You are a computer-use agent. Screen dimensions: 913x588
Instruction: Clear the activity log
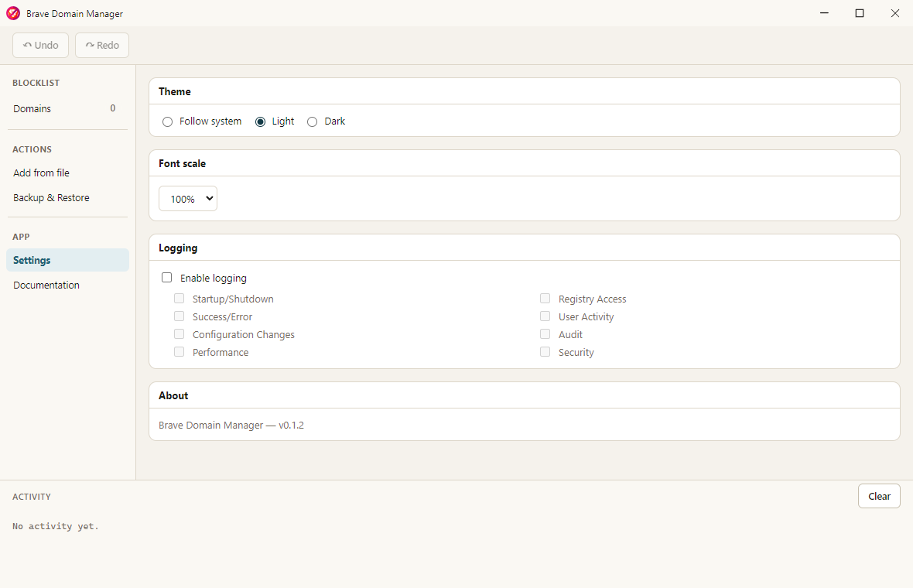(x=879, y=496)
